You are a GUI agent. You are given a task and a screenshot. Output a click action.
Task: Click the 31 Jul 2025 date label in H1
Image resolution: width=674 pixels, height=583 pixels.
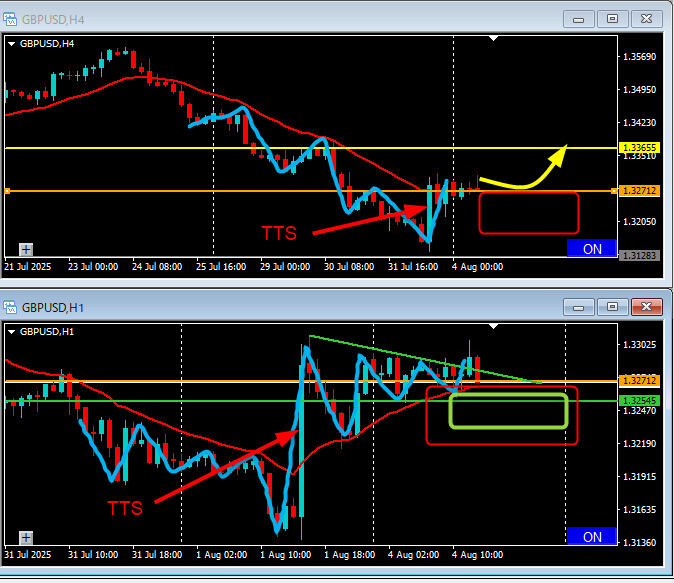coord(28,555)
